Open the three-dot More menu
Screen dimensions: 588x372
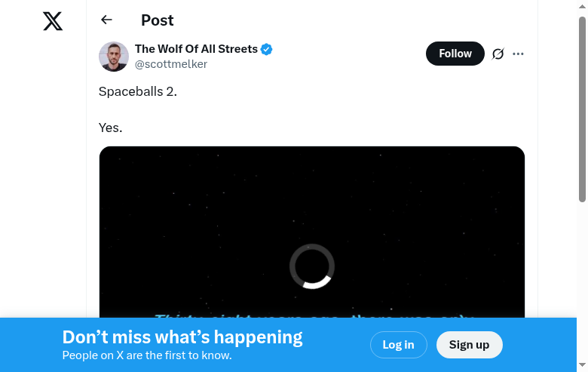[x=518, y=54]
